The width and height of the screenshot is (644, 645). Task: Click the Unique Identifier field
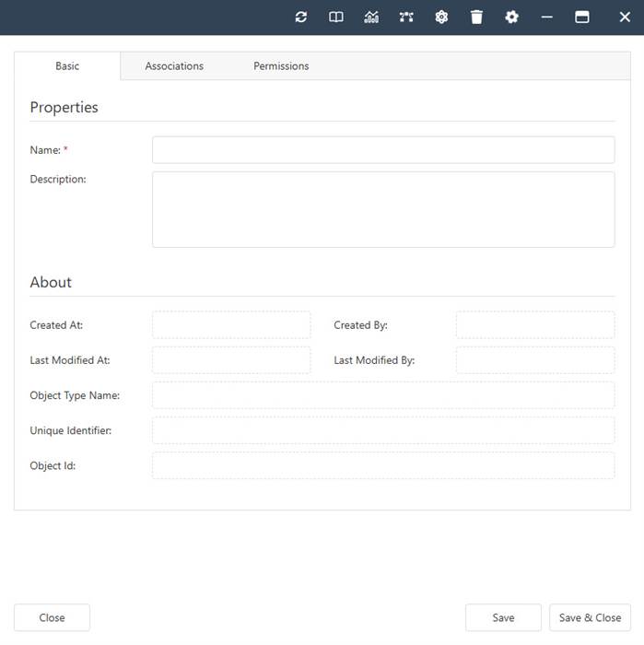coord(383,430)
